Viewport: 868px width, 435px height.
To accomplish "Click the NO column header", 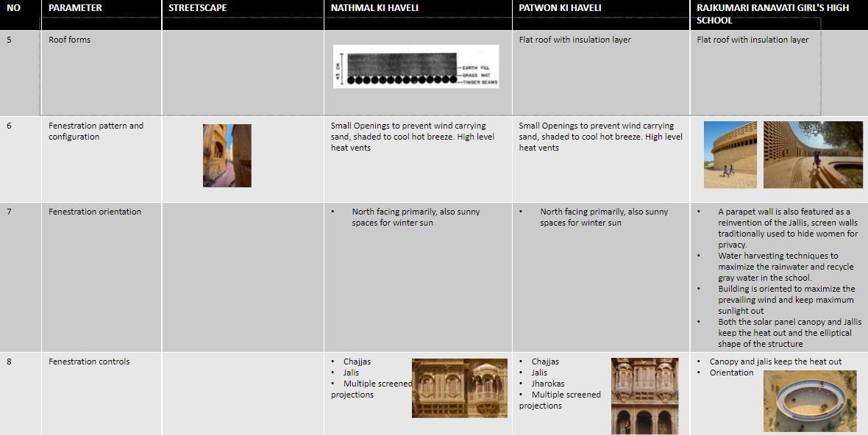I will (x=13, y=8).
